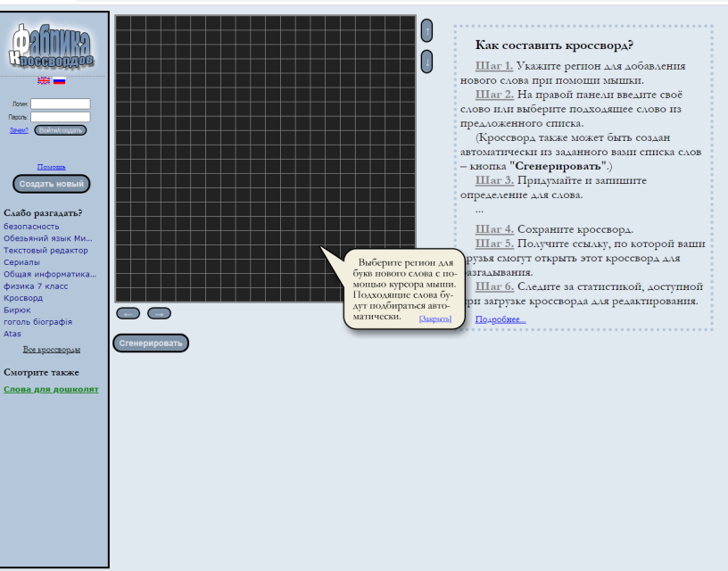
Task: Close the tooltip via Закрыть link
Action: tap(434, 319)
